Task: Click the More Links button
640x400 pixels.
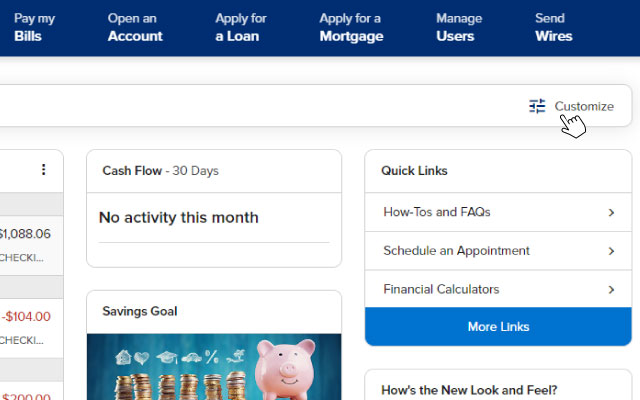Action: coord(498,327)
